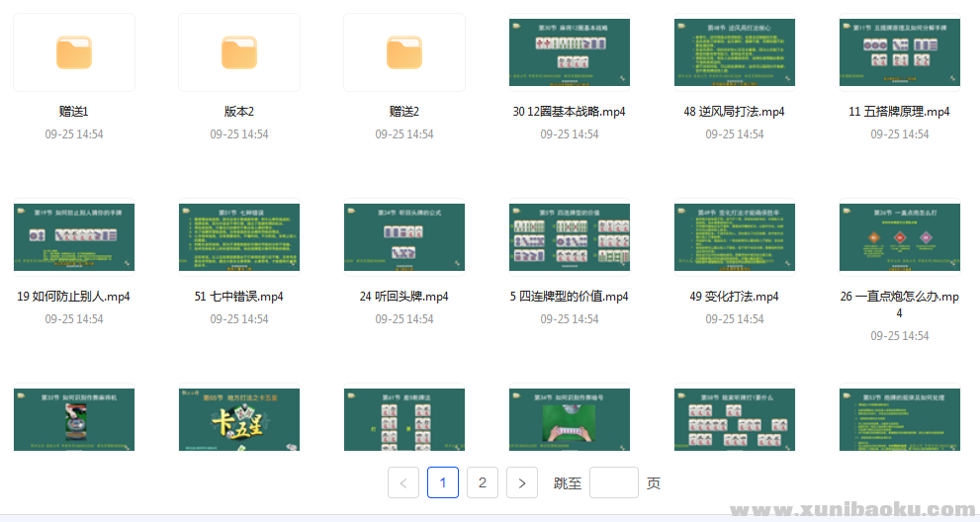Open the 版本2 folder icon
The width and height of the screenshot is (980, 522).
click(x=239, y=52)
